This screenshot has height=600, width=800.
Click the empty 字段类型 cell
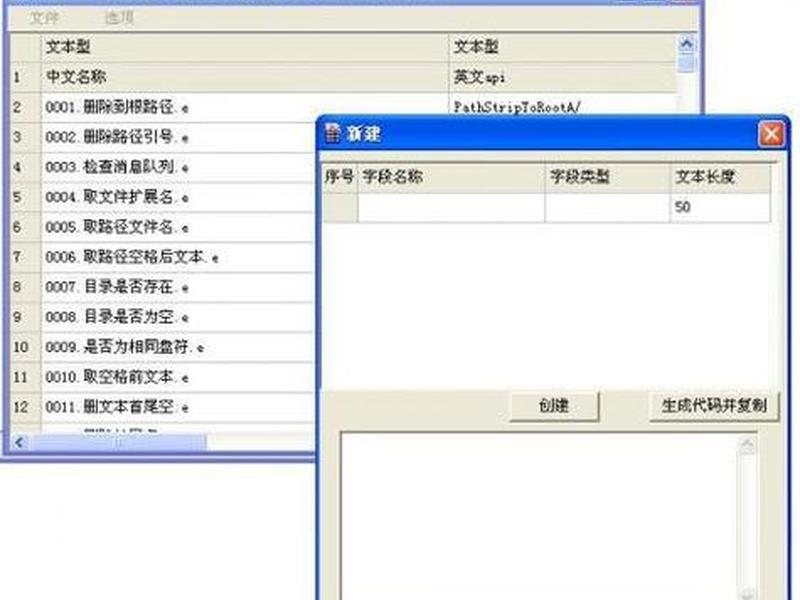tap(607, 208)
